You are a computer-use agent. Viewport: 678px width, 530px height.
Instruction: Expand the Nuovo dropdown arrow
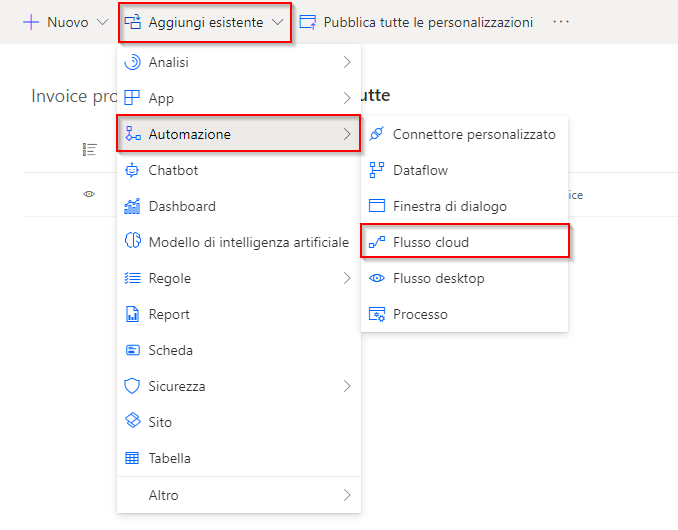pyautogui.click(x=102, y=22)
